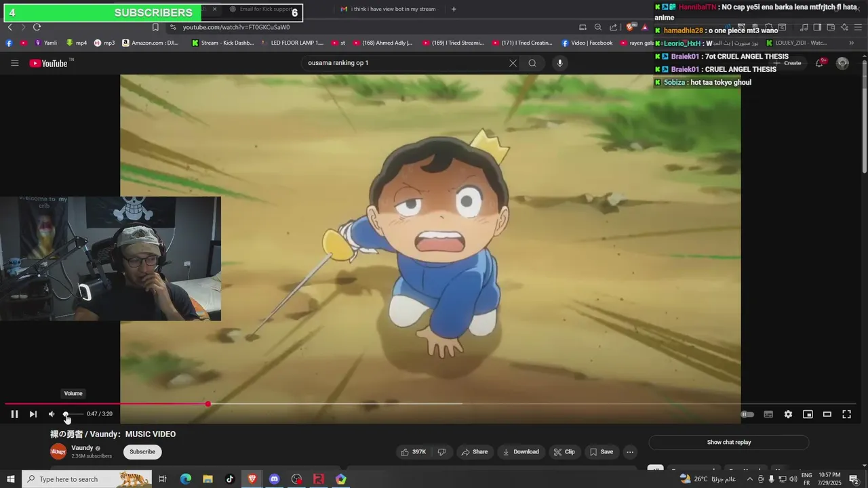The image size is (868, 488).
Task: Clear the search query with X
Action: tap(513, 63)
